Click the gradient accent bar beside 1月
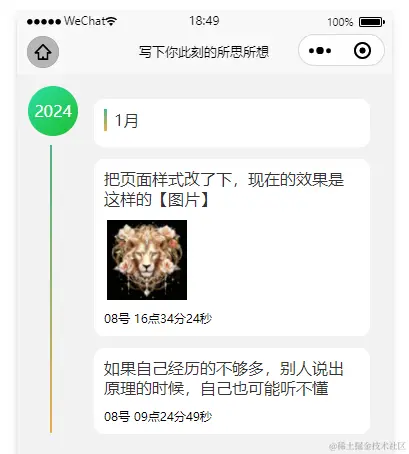The height and width of the screenshot is (454, 409). [x=106, y=120]
